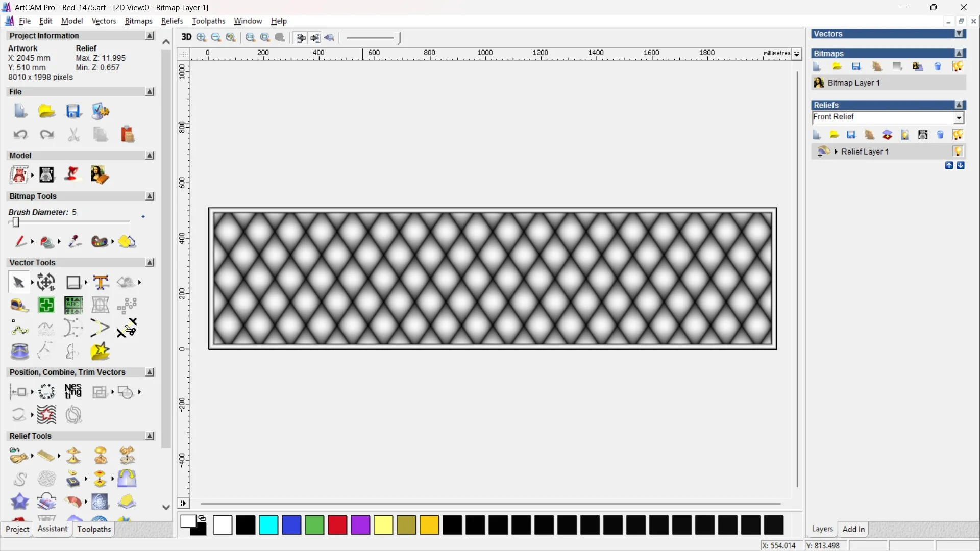This screenshot has width=980, height=551.
Task: Click the Nesting vectors tool icon
Action: point(73,392)
